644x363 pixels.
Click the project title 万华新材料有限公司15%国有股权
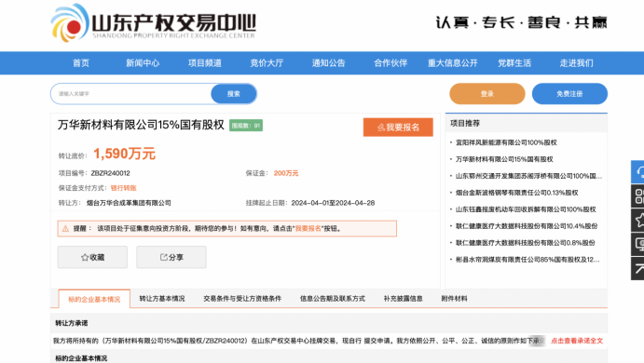point(141,125)
